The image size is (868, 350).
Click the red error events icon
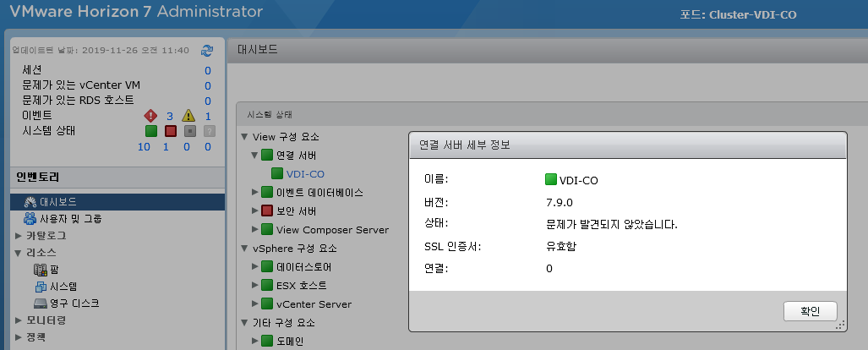150,116
